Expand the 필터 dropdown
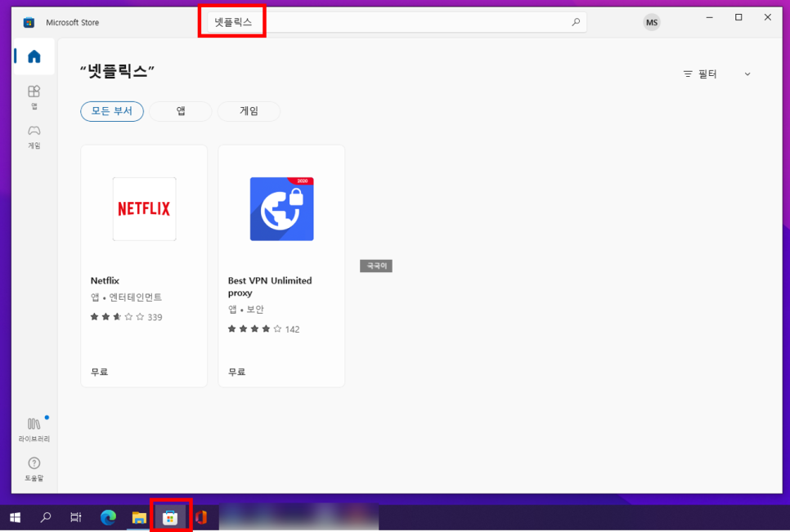This screenshot has height=532, width=790. (716, 74)
